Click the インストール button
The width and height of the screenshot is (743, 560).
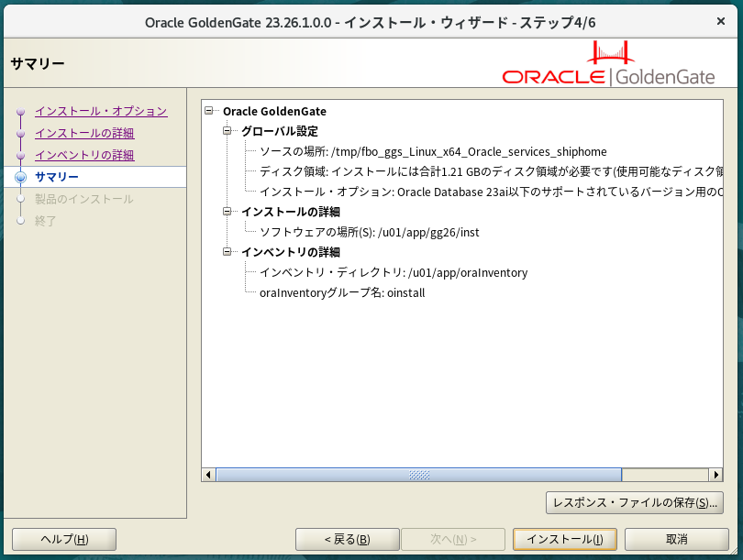pyautogui.click(x=564, y=539)
